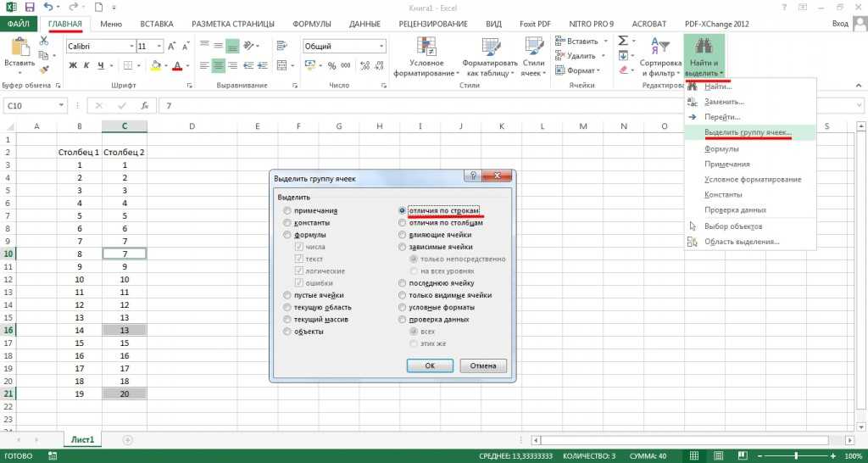The height and width of the screenshot is (463, 868).
Task: Click the AutoSum sigma icon
Action: (x=623, y=41)
